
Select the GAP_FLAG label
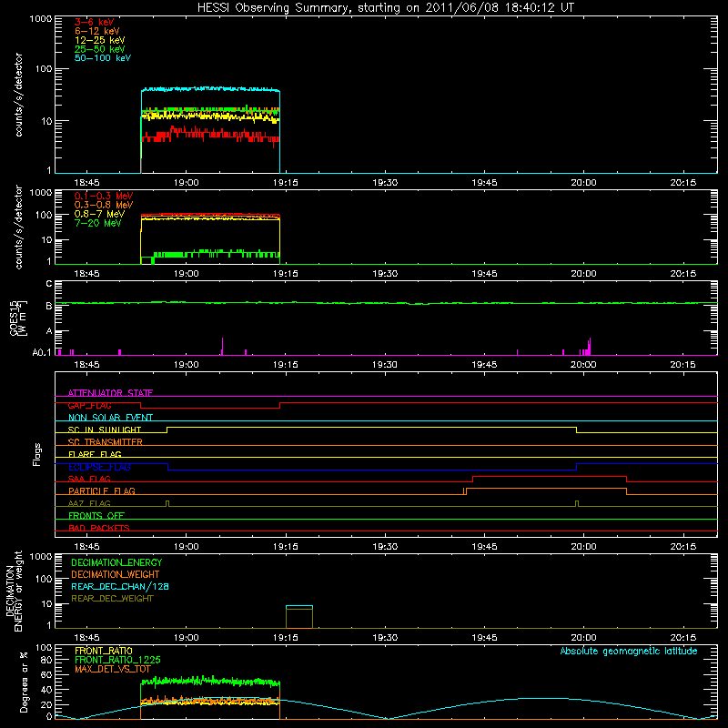pyautogui.click(x=89, y=405)
